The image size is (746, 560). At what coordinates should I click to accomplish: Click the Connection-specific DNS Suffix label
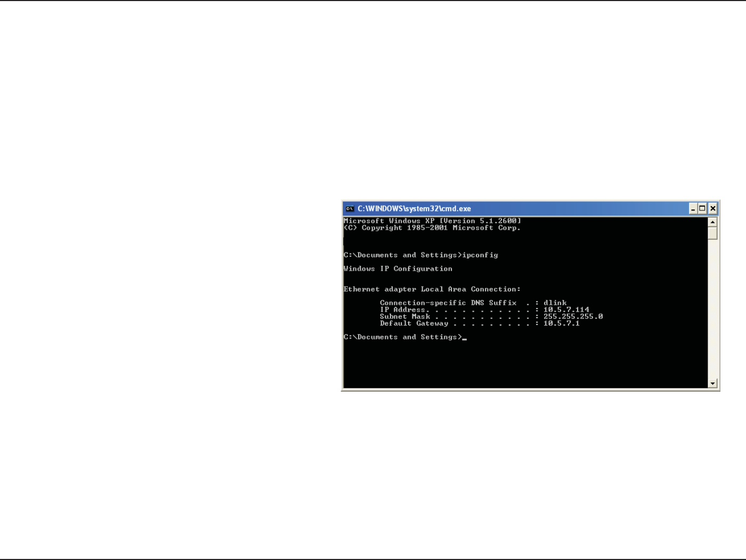click(448, 303)
